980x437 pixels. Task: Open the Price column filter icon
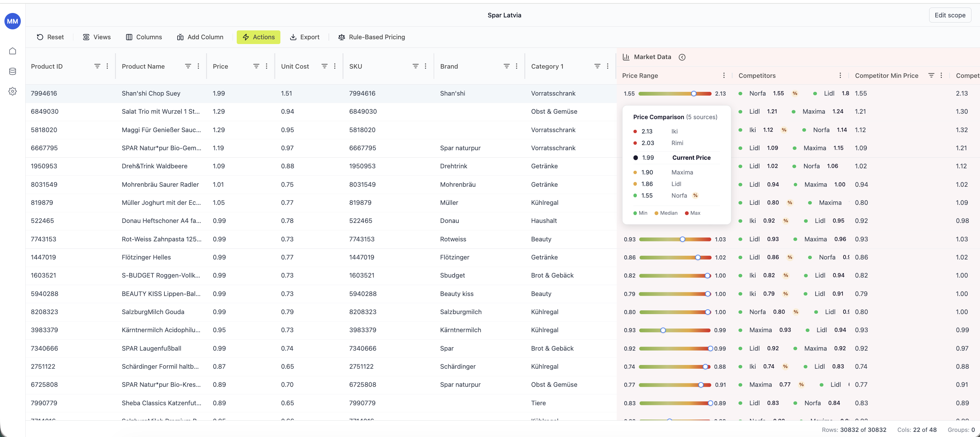click(257, 66)
